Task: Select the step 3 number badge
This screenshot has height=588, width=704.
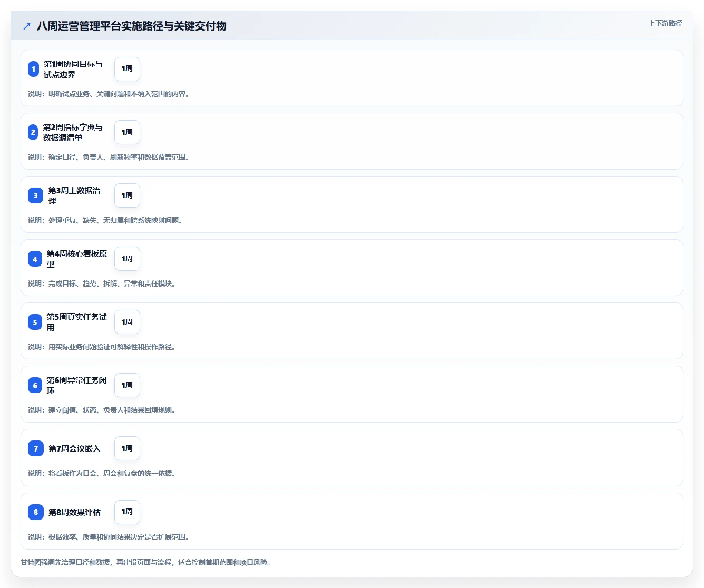Action: [x=36, y=195]
